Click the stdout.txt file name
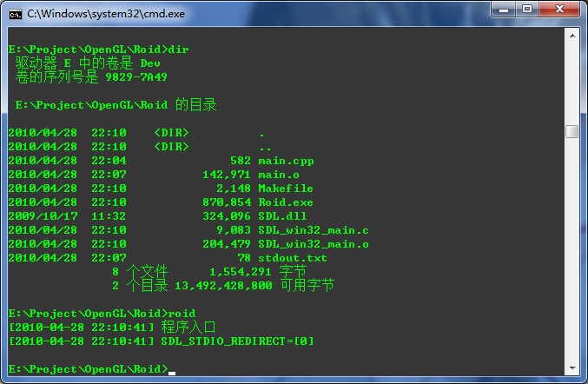The width and height of the screenshot is (588, 384). [293, 258]
